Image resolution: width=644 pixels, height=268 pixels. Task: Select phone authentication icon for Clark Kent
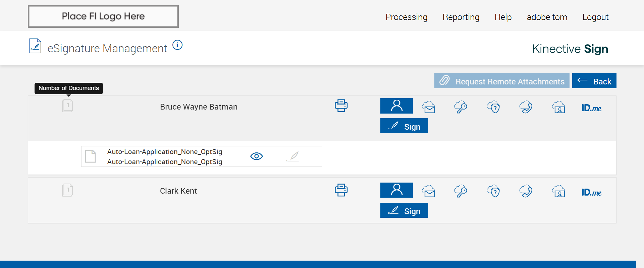(526, 192)
